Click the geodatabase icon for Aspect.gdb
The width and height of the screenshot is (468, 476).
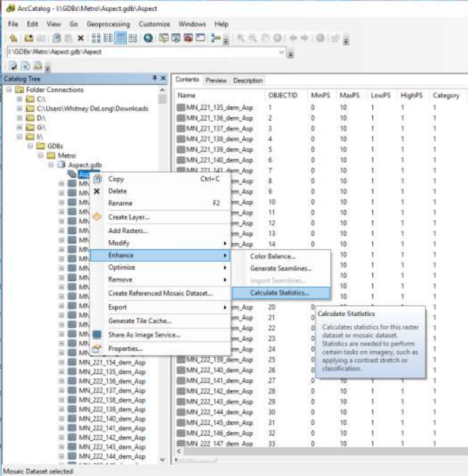tap(62, 165)
